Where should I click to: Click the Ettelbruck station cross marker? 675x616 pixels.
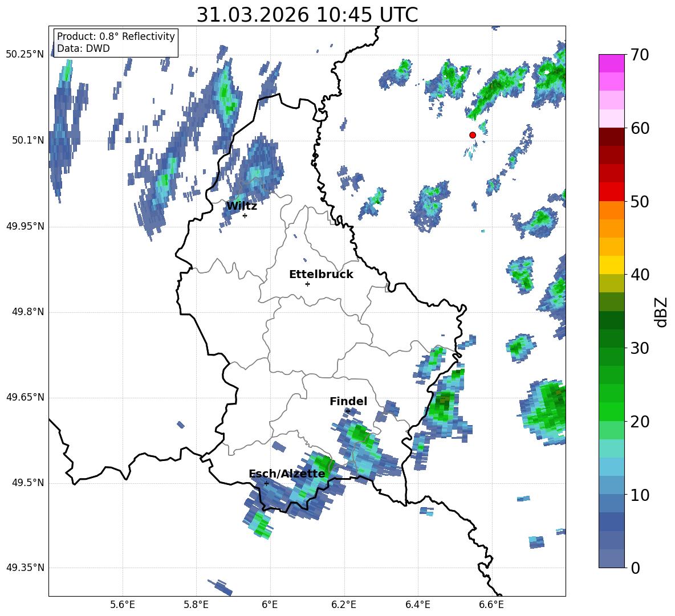coord(307,284)
